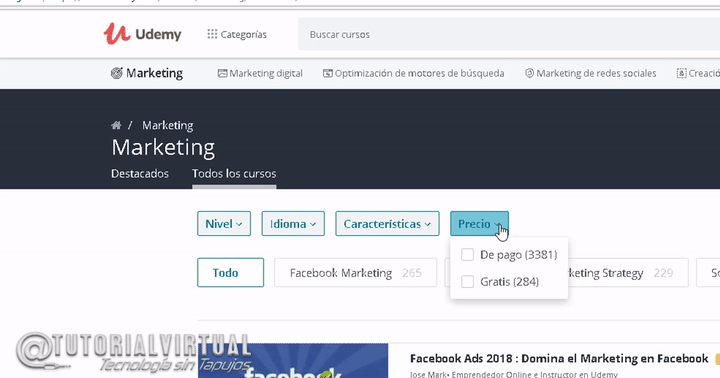The height and width of the screenshot is (378, 720).
Task: Open Facebook Ads 2018 course title
Action: click(559, 358)
